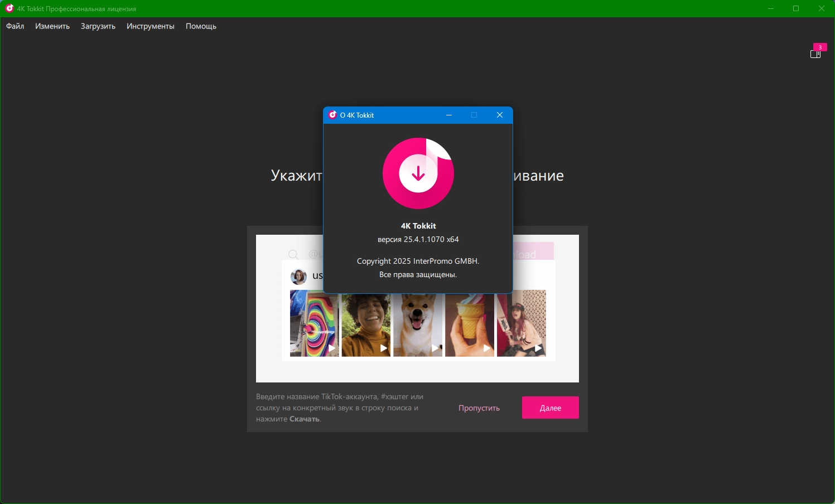Open the Файл menu

click(15, 26)
